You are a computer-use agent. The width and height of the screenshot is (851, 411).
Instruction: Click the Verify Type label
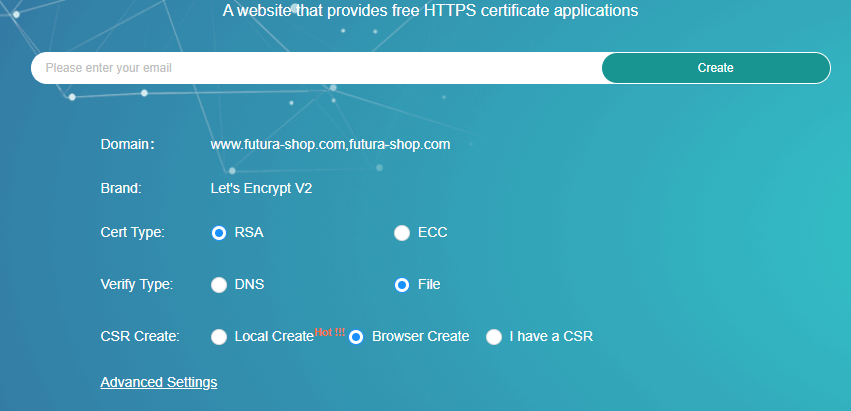[137, 284]
